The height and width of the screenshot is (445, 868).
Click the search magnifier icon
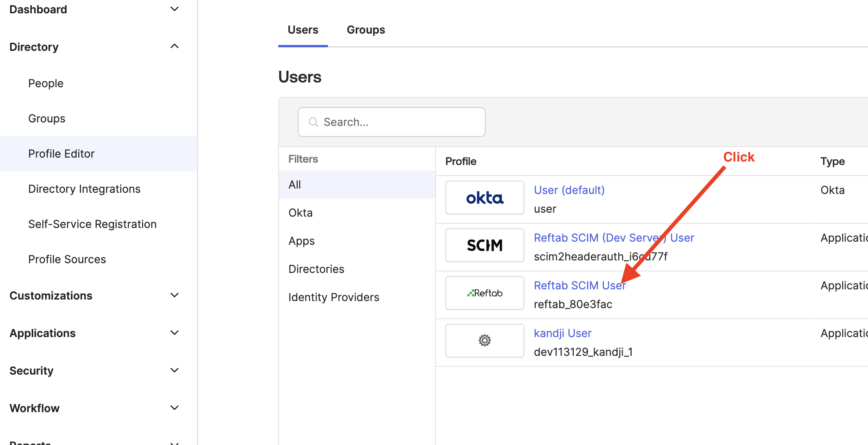(x=313, y=122)
